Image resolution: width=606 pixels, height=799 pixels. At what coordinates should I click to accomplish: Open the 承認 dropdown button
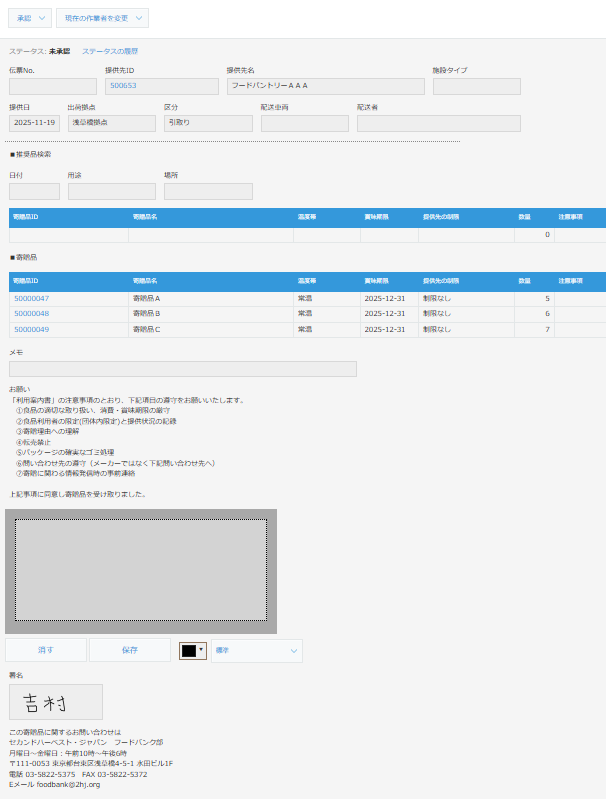[x=30, y=18]
